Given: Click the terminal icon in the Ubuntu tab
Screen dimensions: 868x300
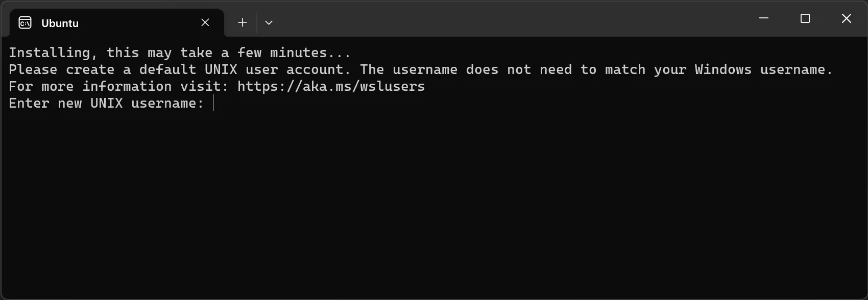Looking at the screenshot, I should 25,23.
